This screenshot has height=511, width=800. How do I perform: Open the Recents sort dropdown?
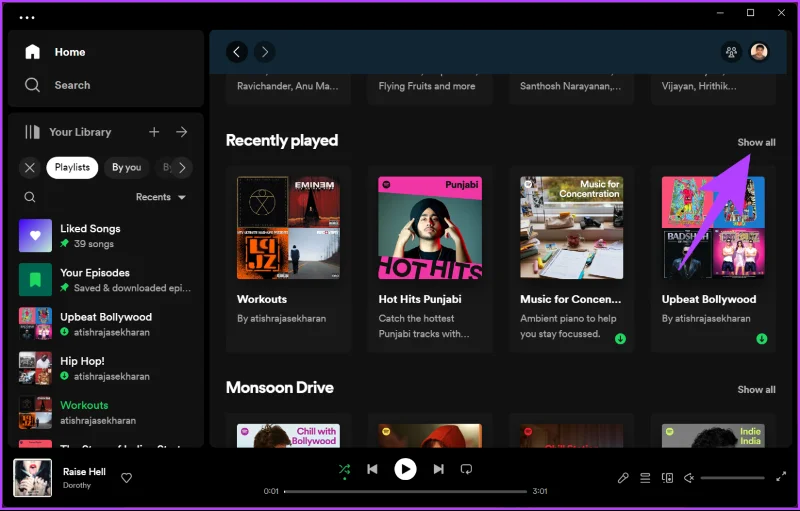[161, 197]
